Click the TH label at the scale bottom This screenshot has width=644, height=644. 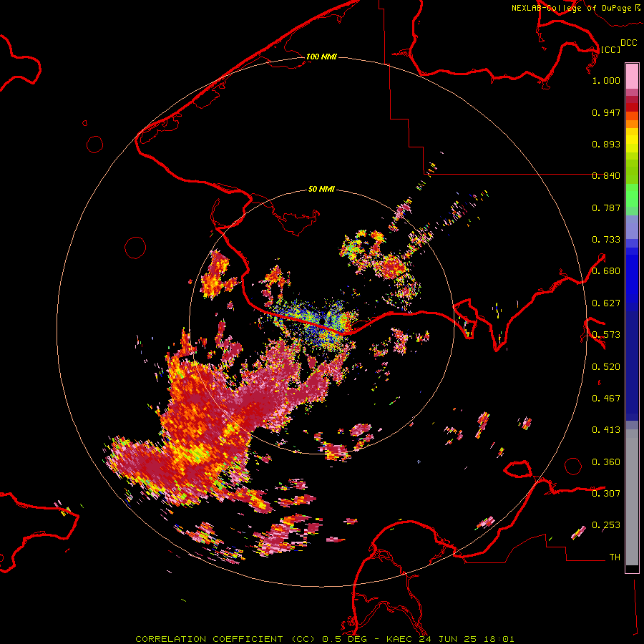pyautogui.click(x=615, y=557)
